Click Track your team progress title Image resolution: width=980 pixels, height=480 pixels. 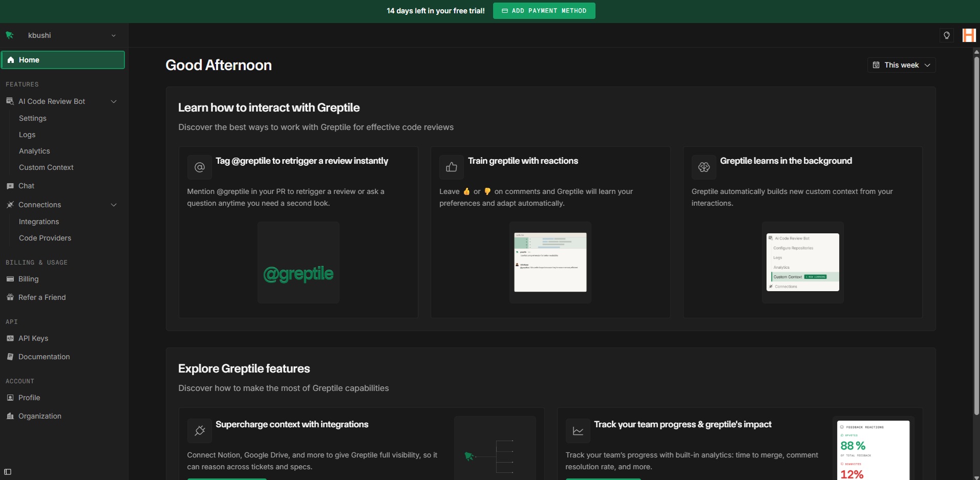(683, 424)
